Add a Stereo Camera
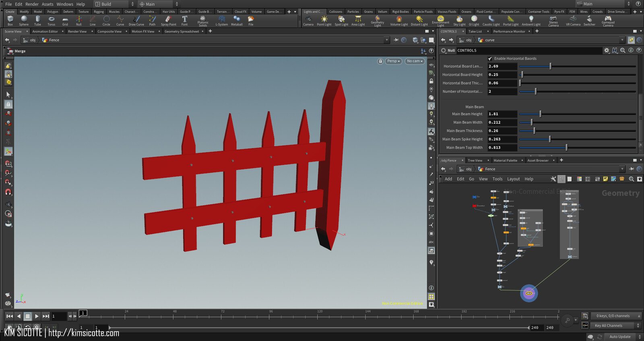644x341 pixels. [x=553, y=21]
